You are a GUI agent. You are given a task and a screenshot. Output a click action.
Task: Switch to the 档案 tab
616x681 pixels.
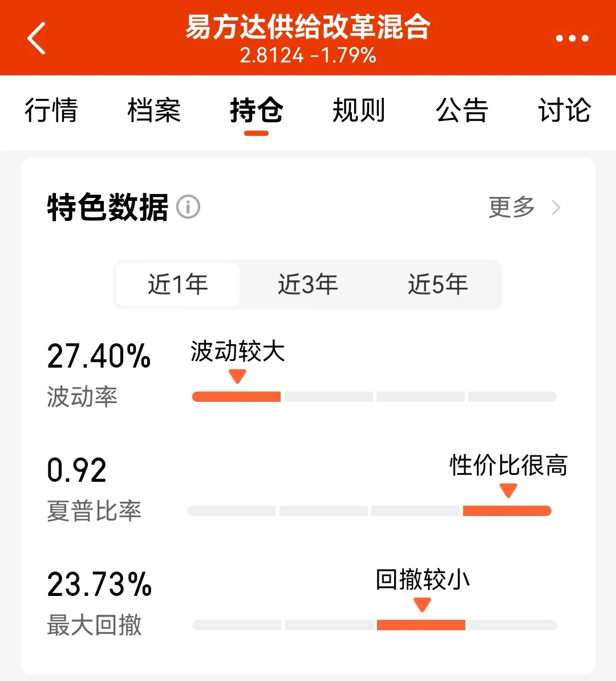[154, 110]
